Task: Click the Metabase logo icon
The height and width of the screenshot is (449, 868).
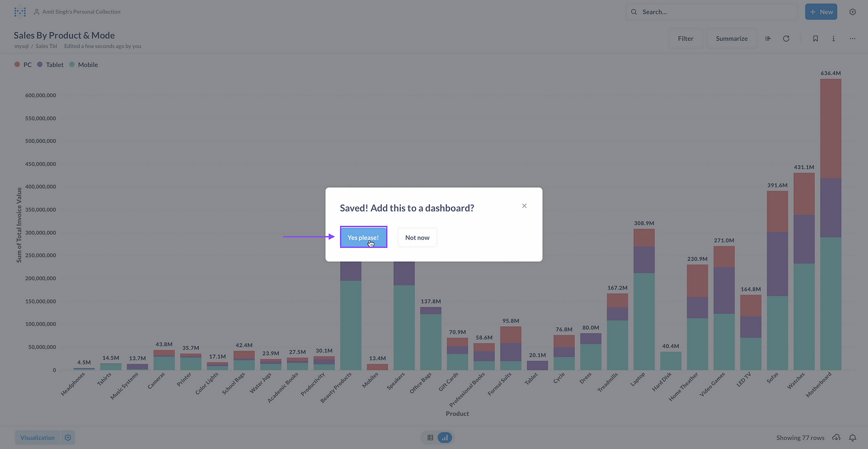Action: pyautogui.click(x=20, y=11)
